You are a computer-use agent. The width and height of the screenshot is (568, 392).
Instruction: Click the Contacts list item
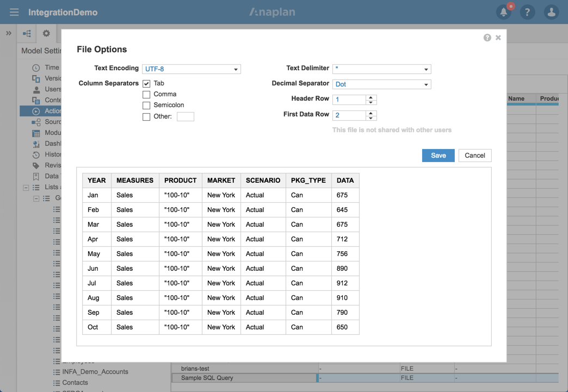[75, 383]
